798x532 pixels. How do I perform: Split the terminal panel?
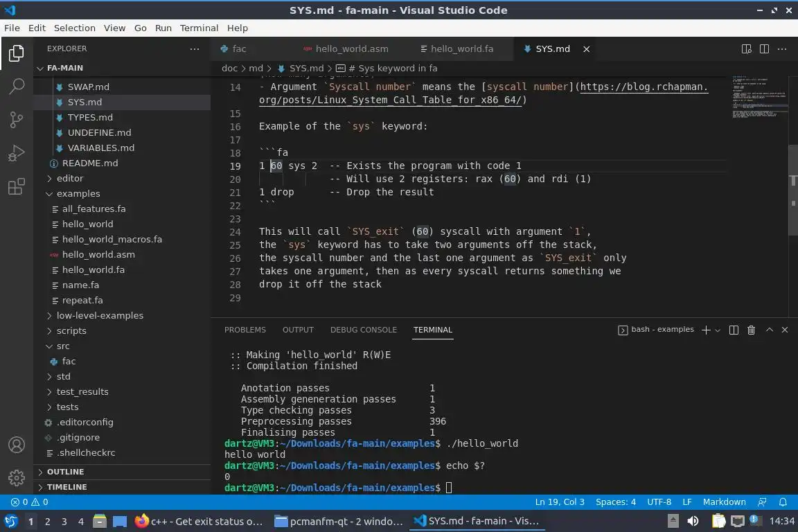[x=734, y=330]
